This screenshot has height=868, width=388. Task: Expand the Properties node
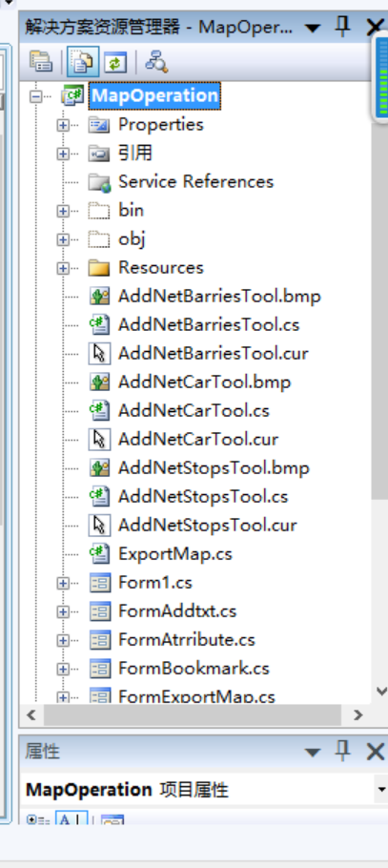coord(63,125)
